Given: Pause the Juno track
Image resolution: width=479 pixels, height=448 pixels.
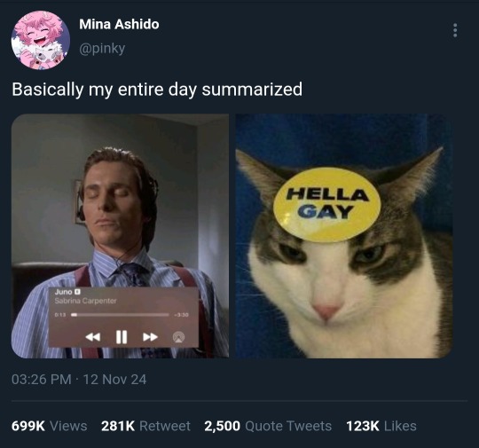Looking at the screenshot, I should click(122, 337).
